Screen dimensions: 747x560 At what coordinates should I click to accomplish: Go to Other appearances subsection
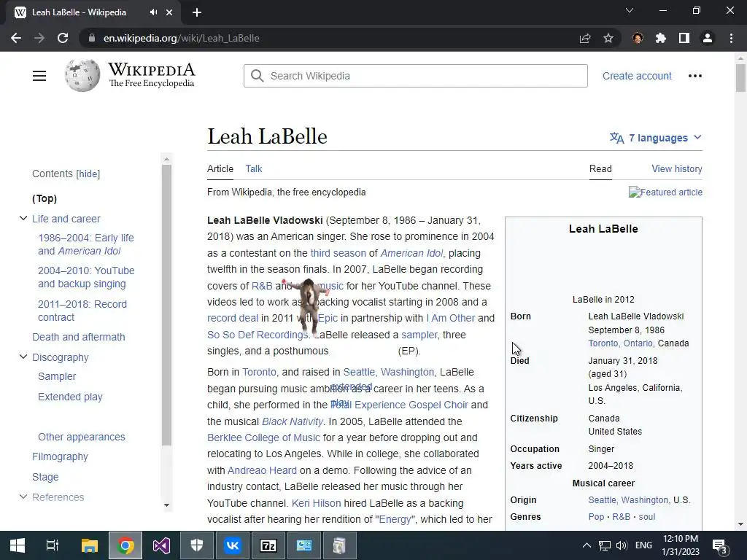pos(82,437)
